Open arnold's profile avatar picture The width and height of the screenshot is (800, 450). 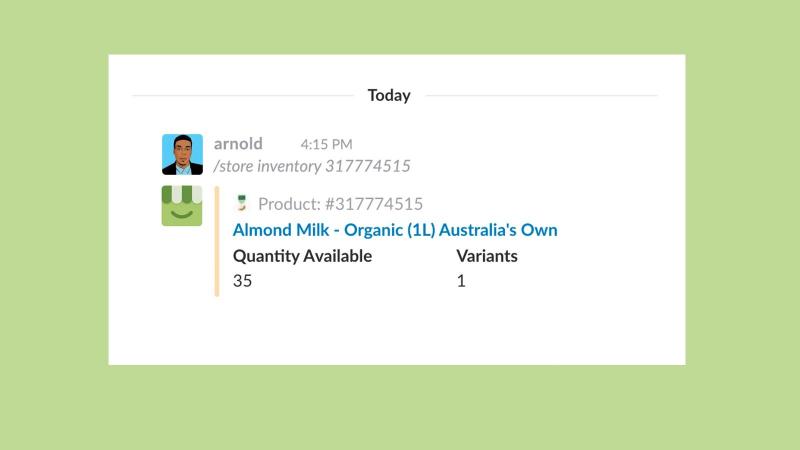pyautogui.click(x=182, y=154)
